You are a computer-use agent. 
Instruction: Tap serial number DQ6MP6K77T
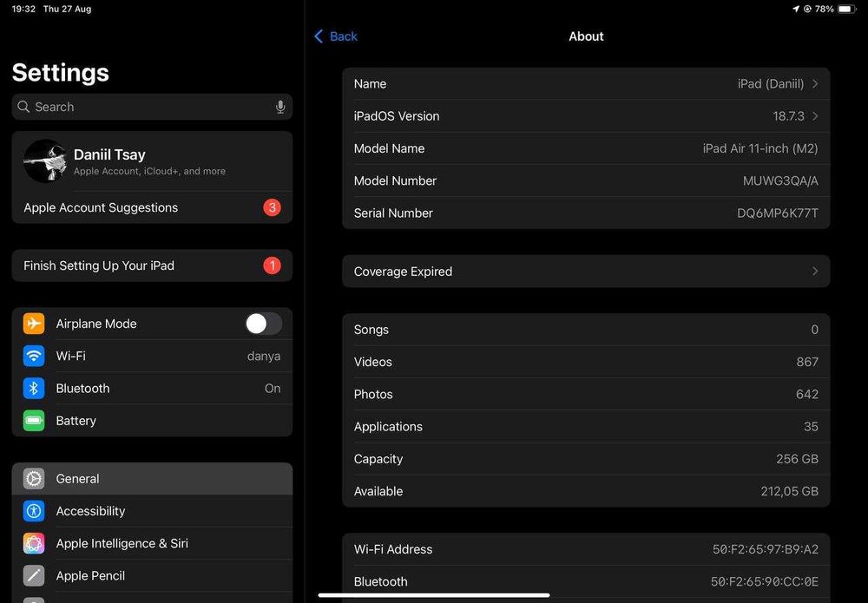[777, 213]
